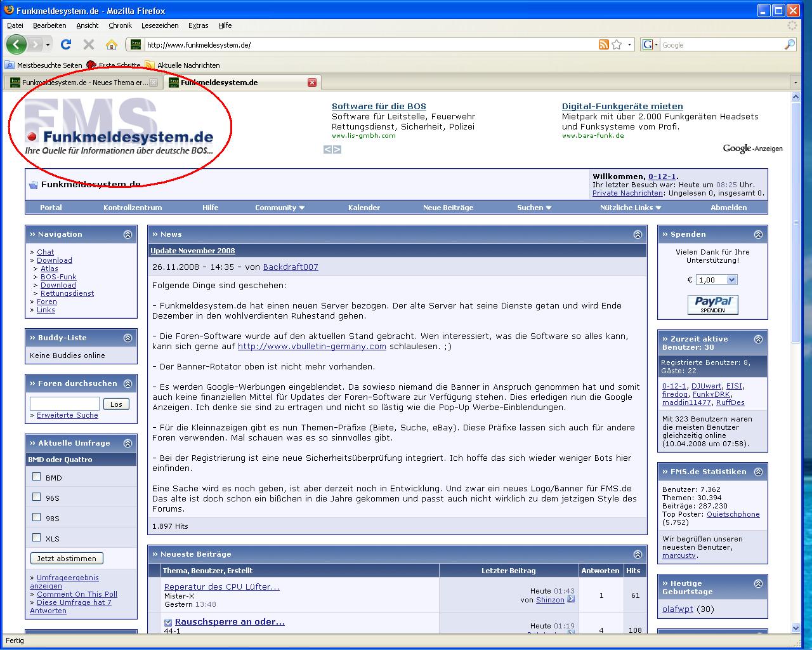
Task: Click the next ad arrow below Google ads
Action: pos(337,149)
